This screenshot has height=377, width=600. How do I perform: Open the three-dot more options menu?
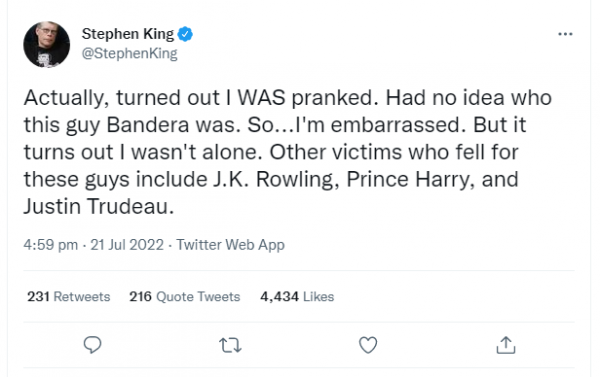pos(565,34)
